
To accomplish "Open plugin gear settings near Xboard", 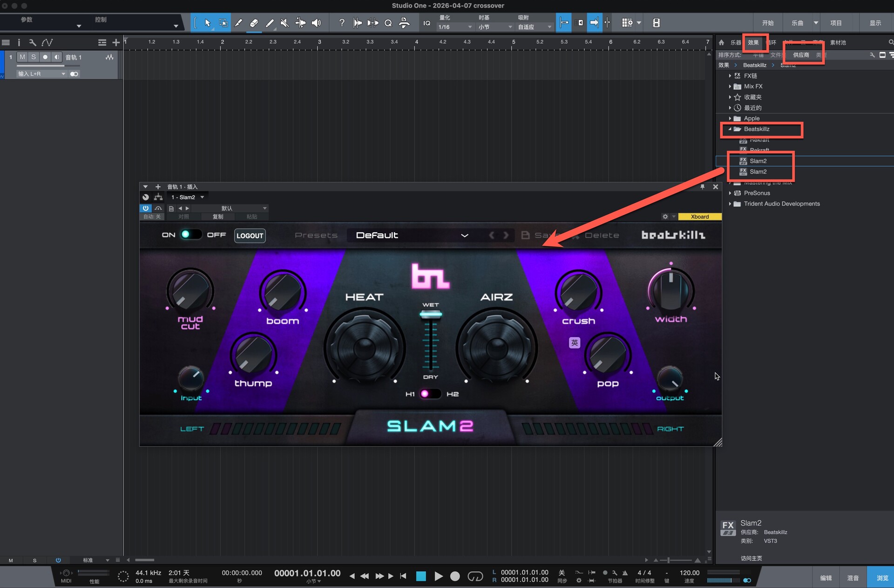I will (x=665, y=216).
